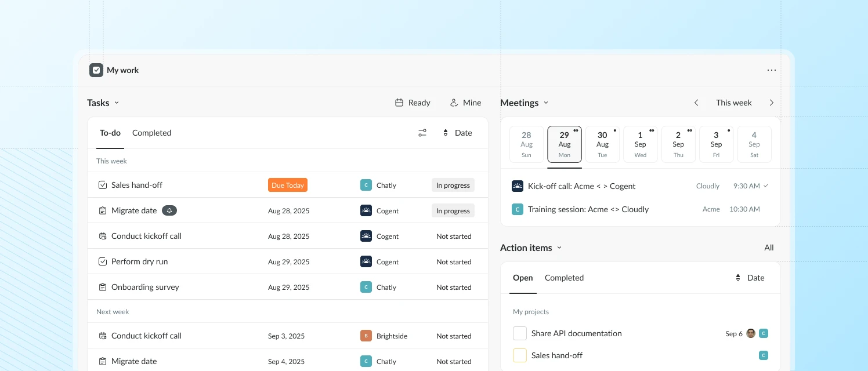
Task: Click the My work checkbox icon
Action: coord(96,70)
